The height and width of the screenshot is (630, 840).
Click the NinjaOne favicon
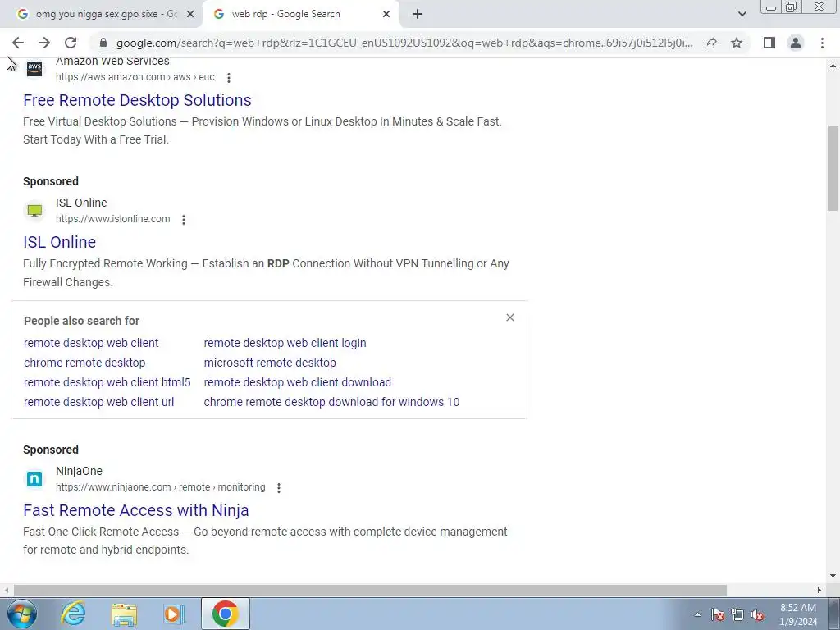click(34, 479)
